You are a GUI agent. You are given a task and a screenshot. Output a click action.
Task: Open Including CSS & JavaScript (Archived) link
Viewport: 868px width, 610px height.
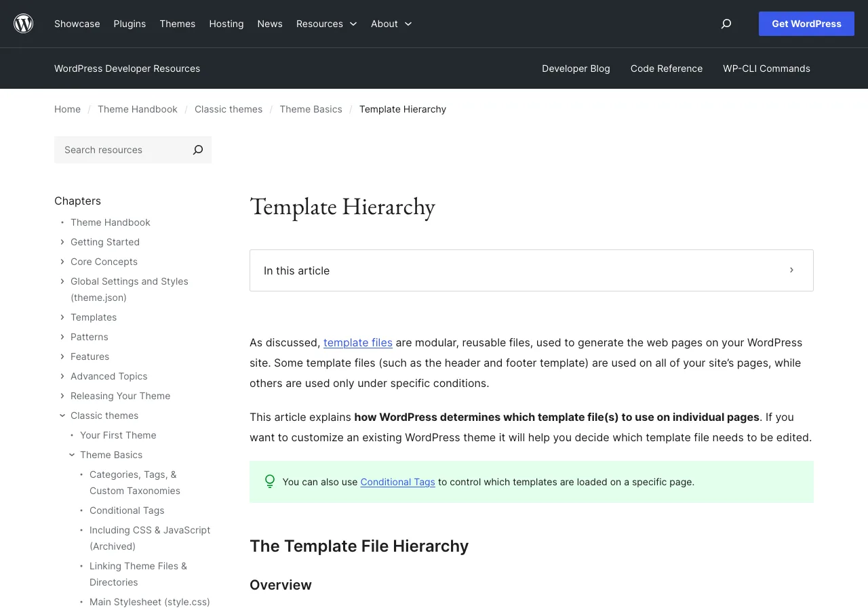[150, 538]
